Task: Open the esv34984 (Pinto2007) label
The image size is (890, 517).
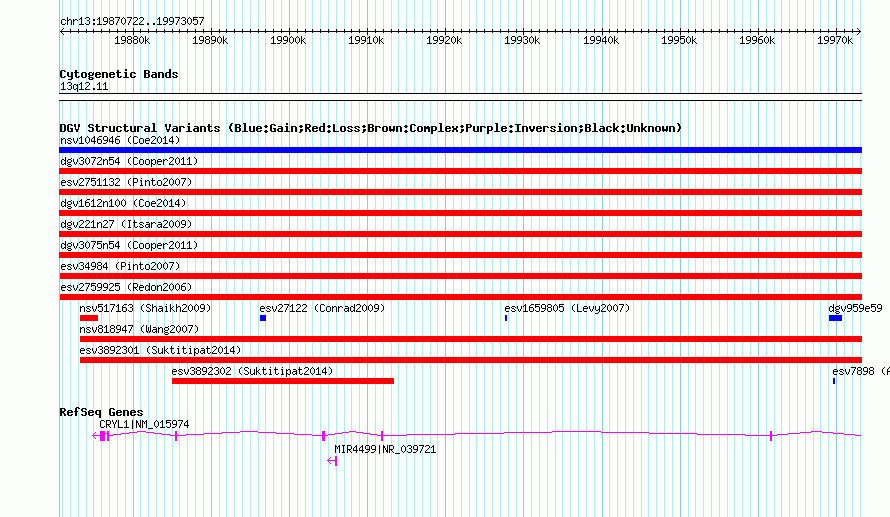Action: 120,266
